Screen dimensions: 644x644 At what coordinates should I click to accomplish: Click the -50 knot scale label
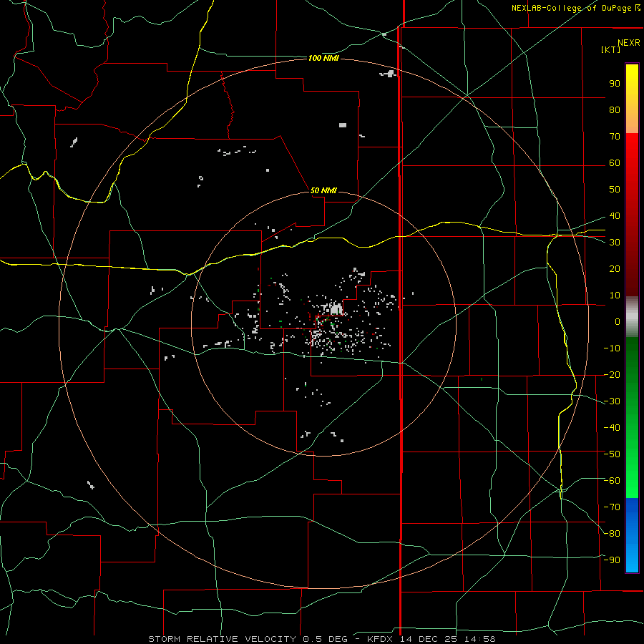pos(612,454)
